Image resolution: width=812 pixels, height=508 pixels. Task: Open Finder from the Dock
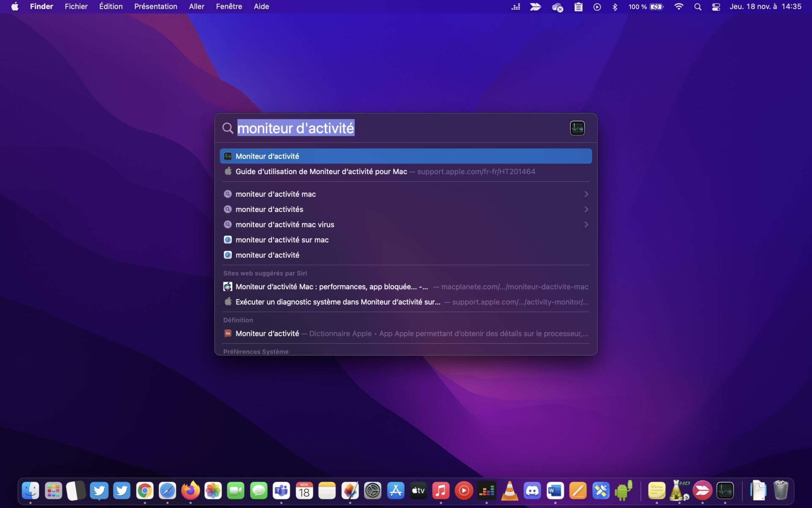(x=30, y=491)
